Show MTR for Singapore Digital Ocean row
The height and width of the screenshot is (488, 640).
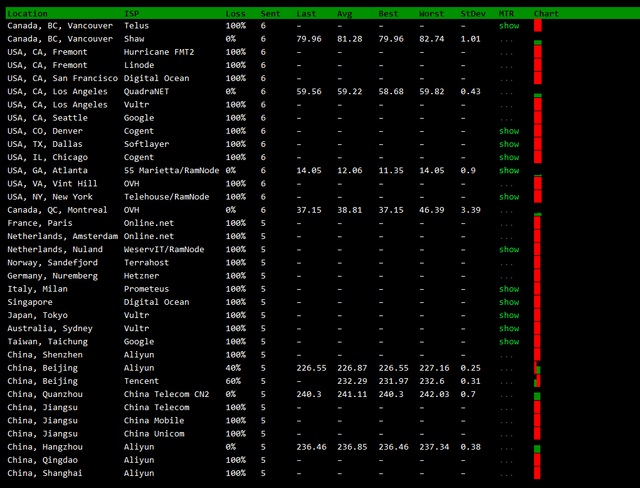click(509, 302)
